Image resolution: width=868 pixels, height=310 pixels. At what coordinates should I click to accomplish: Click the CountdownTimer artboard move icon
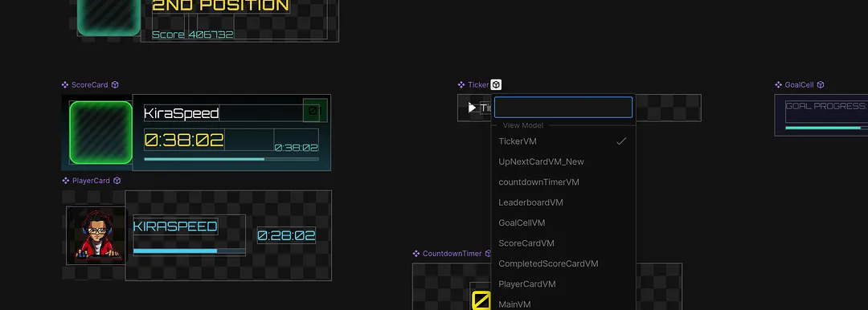[x=416, y=254]
